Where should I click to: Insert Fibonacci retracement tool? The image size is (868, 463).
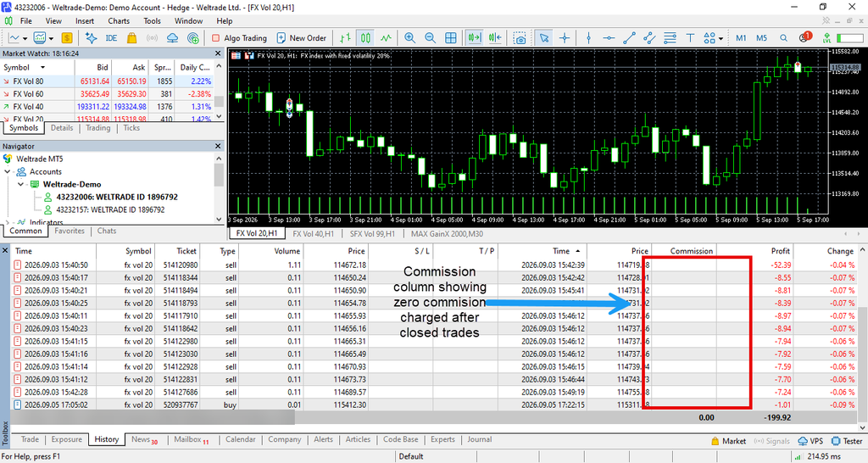click(670, 38)
